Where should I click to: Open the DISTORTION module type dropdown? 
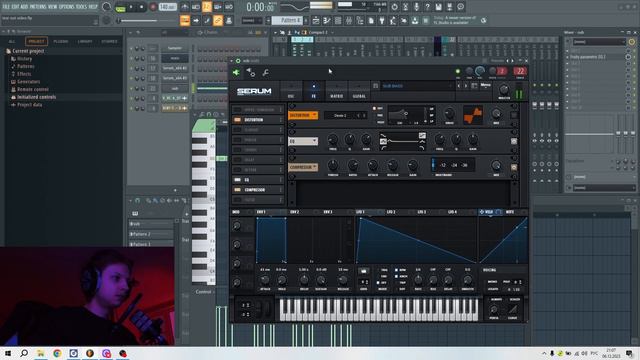click(x=303, y=116)
